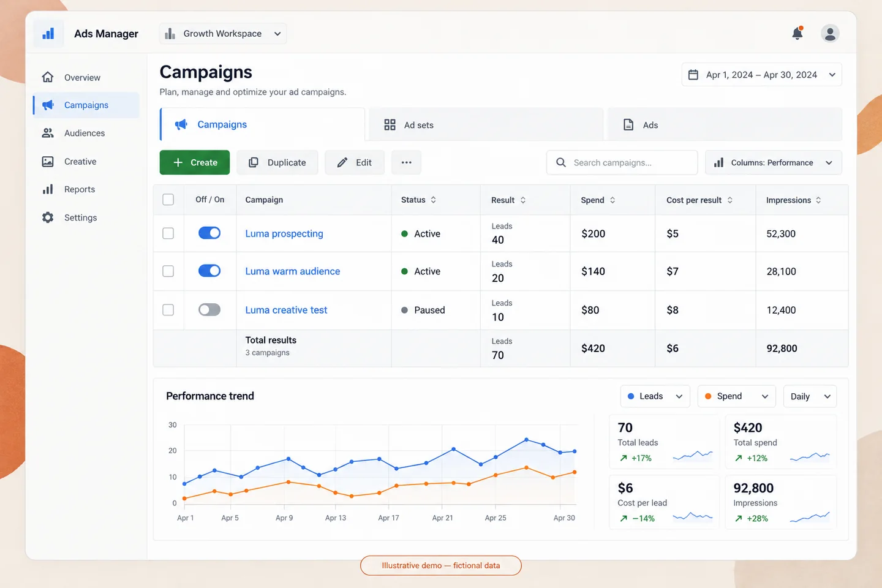This screenshot has height=588, width=882.
Task: Open the Spend metric dropdown
Action: click(x=737, y=396)
